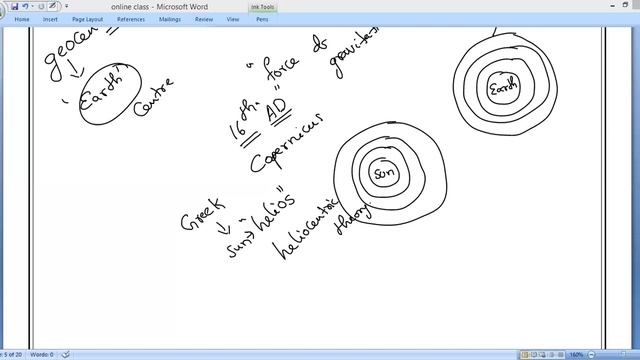This screenshot has width=640, height=360.
Task: Click the ink pen icon in Quick Access Toolbar
Action: coord(52,6)
